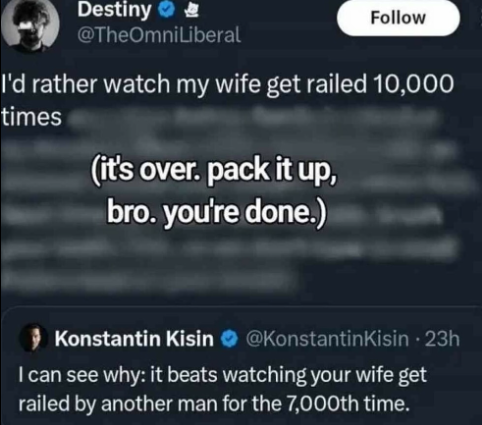Open Konstantin Kisin's small avatar
This screenshot has height=425, width=482.
point(34,338)
